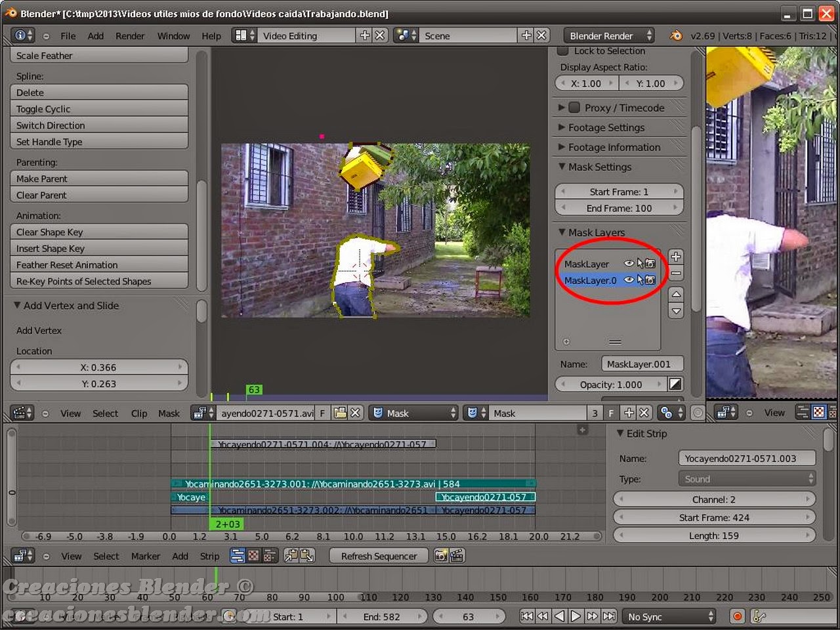Click the image preview display icon in sequencer toolbar
The image size is (840, 630).
[255, 556]
